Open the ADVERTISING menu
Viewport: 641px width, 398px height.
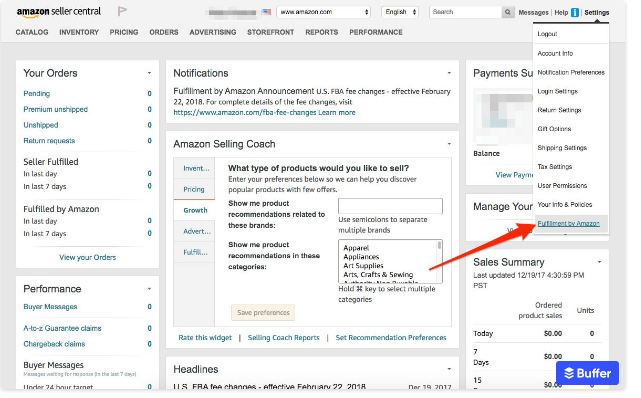pos(213,32)
